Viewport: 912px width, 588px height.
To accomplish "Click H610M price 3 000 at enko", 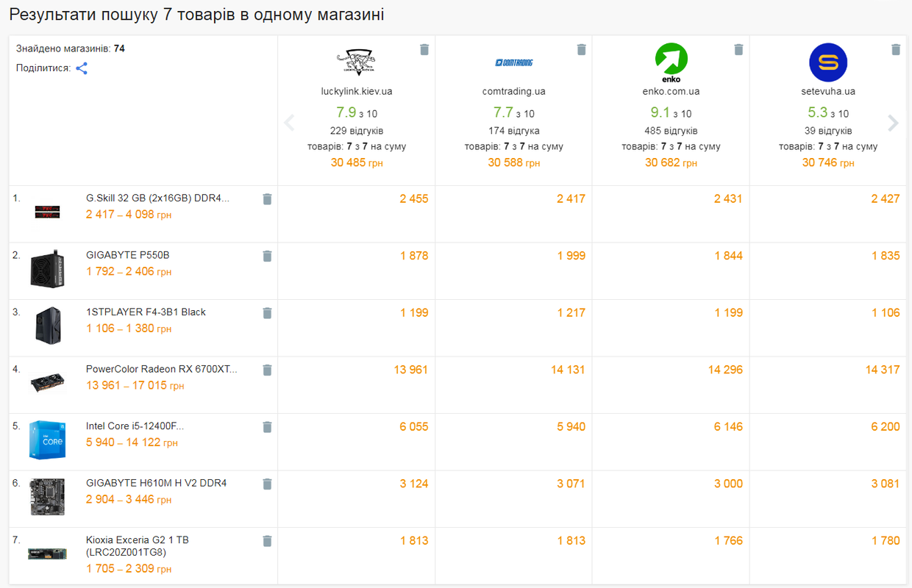I will (x=728, y=484).
